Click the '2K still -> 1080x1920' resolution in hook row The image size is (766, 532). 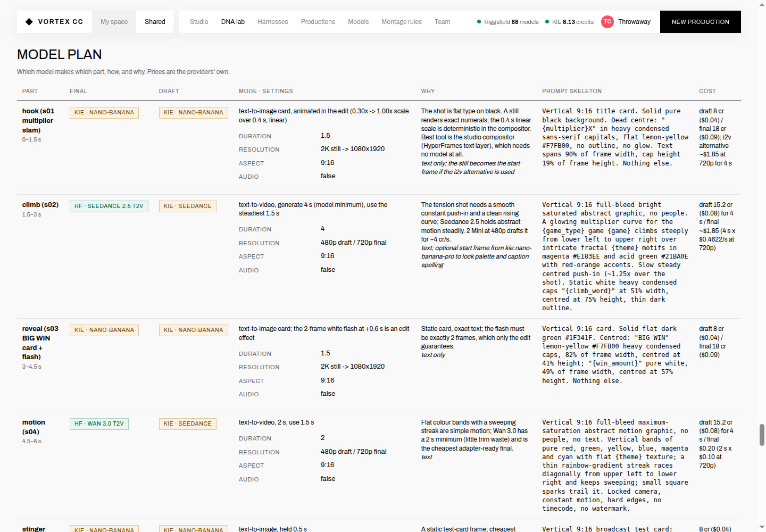point(353,149)
